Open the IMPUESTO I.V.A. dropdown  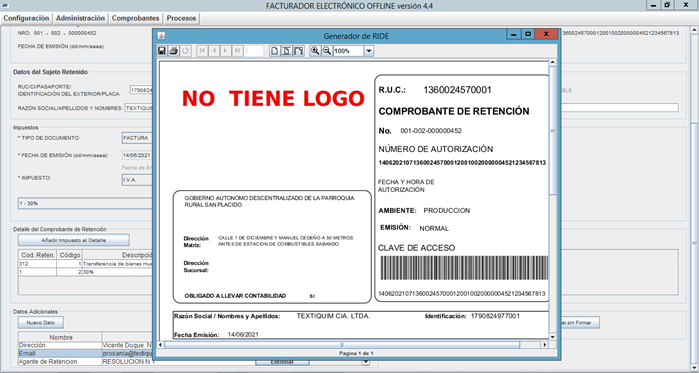137,180
